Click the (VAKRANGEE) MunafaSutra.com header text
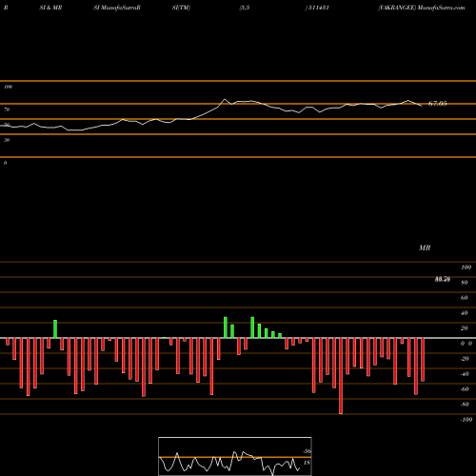The image size is (476, 476). [422, 8]
